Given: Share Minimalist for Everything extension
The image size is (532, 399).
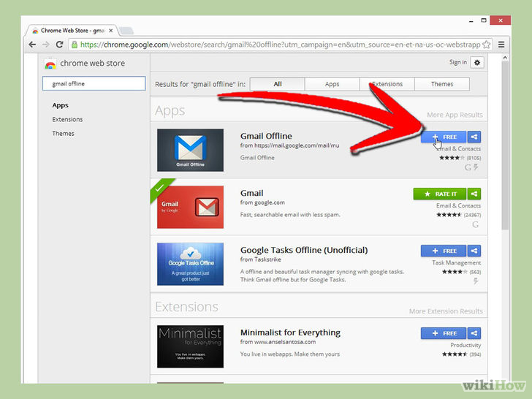Looking at the screenshot, I should [474, 333].
